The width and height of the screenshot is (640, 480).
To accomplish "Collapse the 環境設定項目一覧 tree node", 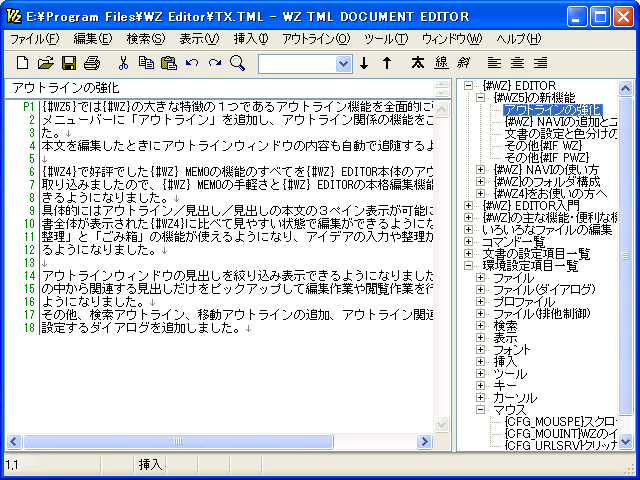I will coord(467,266).
